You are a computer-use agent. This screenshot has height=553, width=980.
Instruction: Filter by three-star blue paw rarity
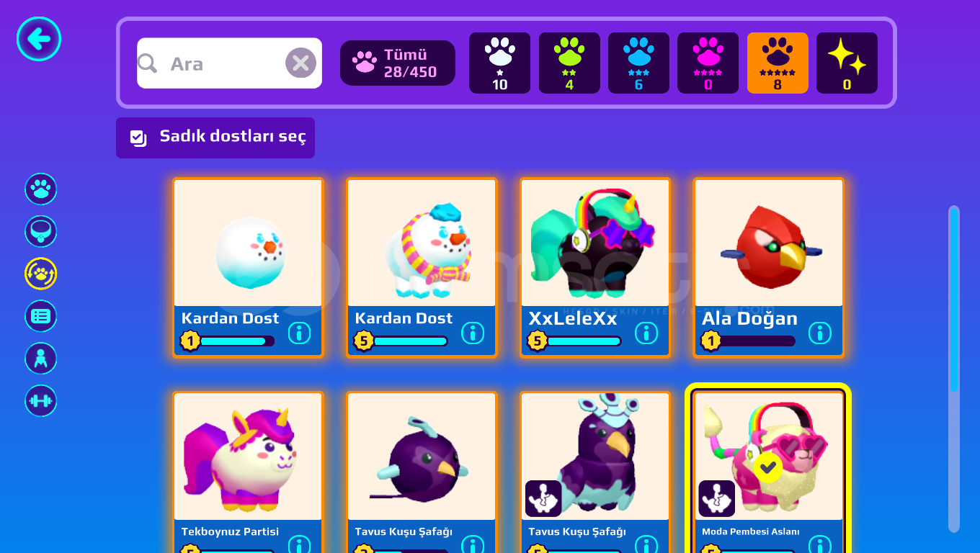point(638,63)
